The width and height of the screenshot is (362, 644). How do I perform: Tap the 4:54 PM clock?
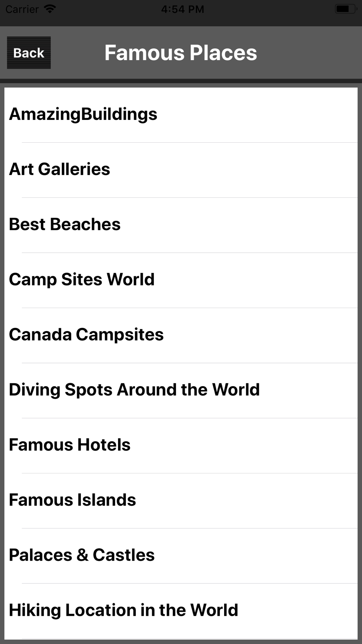click(182, 9)
